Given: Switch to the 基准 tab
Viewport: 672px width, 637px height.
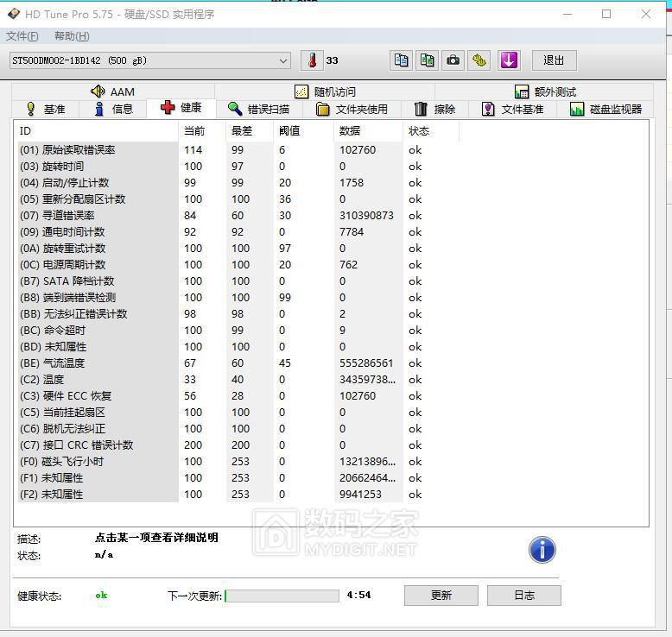Looking at the screenshot, I should [x=46, y=110].
